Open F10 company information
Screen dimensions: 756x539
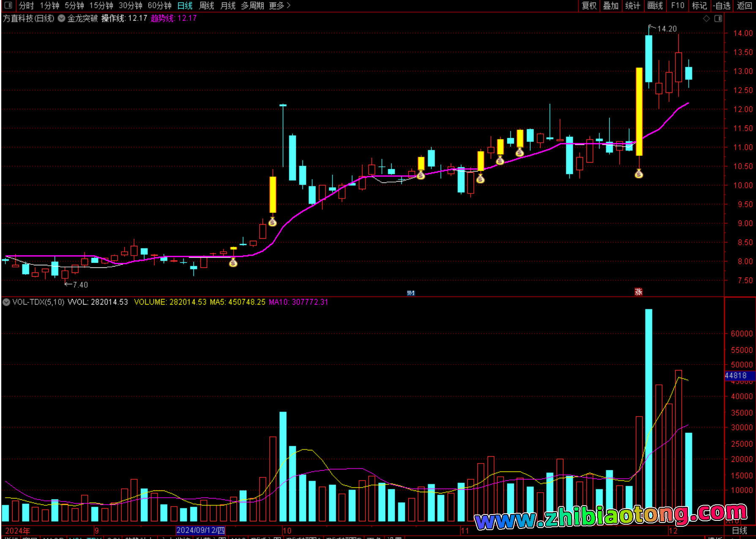tap(677, 5)
